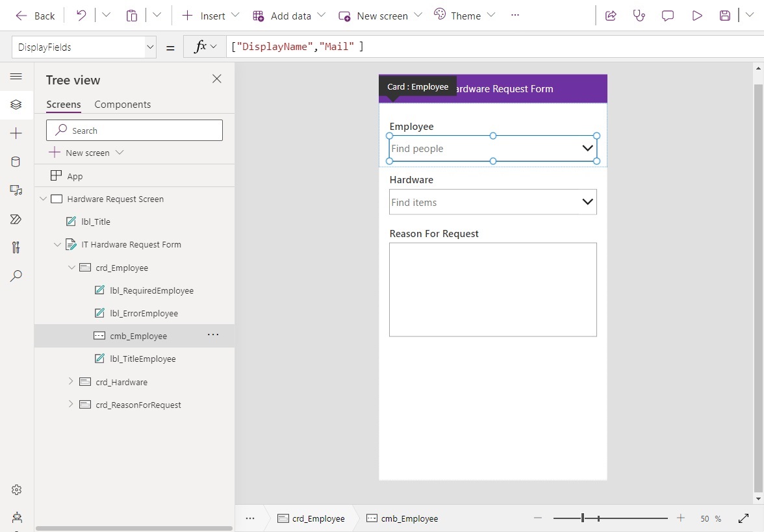This screenshot has height=532, width=764.
Task: Expand the crd_Hardware card
Action: 71,381
